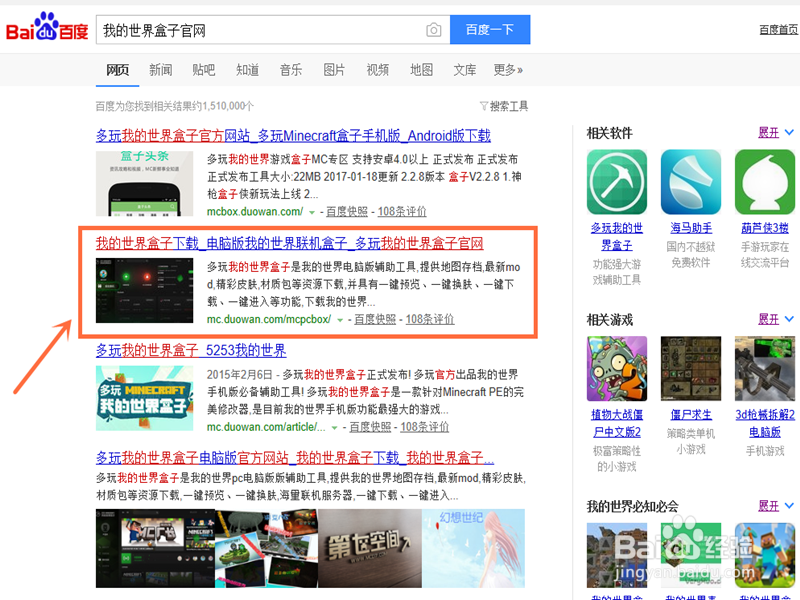
Task: Click 多玩 Minecraft 我的世界盒子 thumbnail
Action: 144,398
